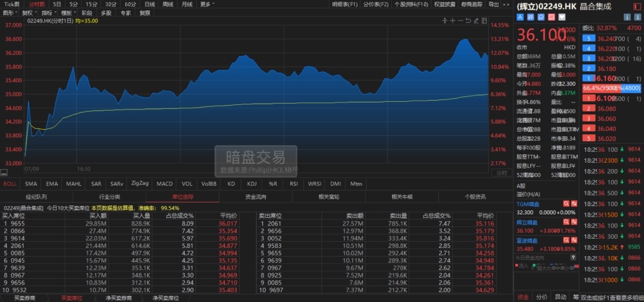Click the bid/ask ratio bar showing 66.4%
The image size is (644, 302).
coord(612,88)
